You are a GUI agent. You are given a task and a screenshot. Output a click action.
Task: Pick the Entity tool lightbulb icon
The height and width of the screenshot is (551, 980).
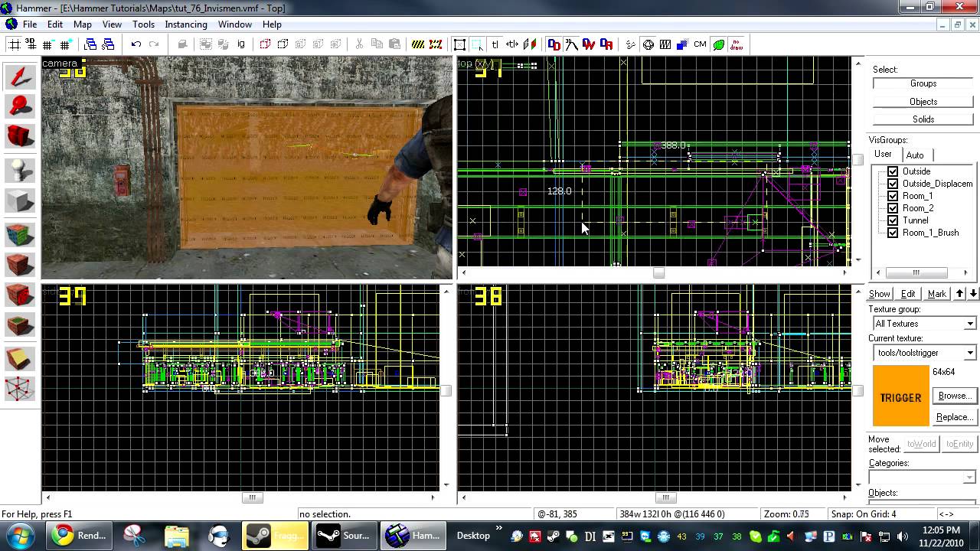pos(20,169)
